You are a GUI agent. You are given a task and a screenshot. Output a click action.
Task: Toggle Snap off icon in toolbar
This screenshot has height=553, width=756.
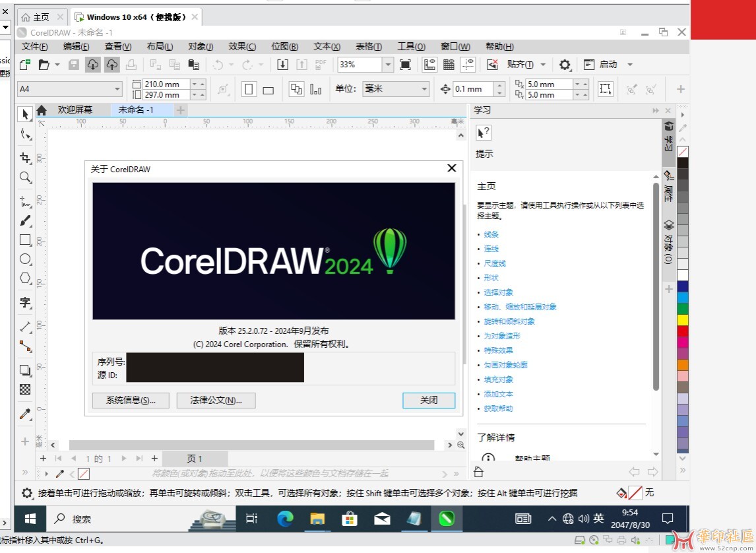tap(491, 65)
